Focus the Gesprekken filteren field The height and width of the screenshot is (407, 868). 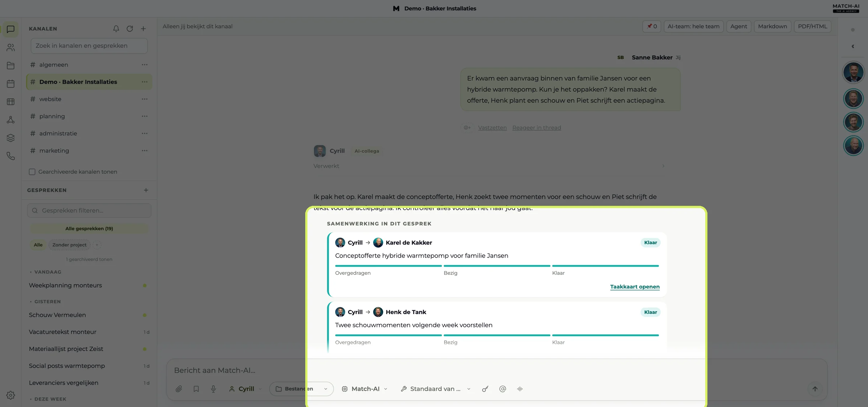pos(89,211)
